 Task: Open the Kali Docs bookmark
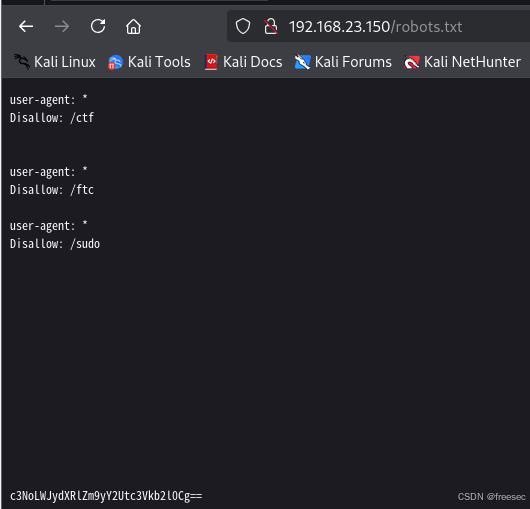coord(243,62)
